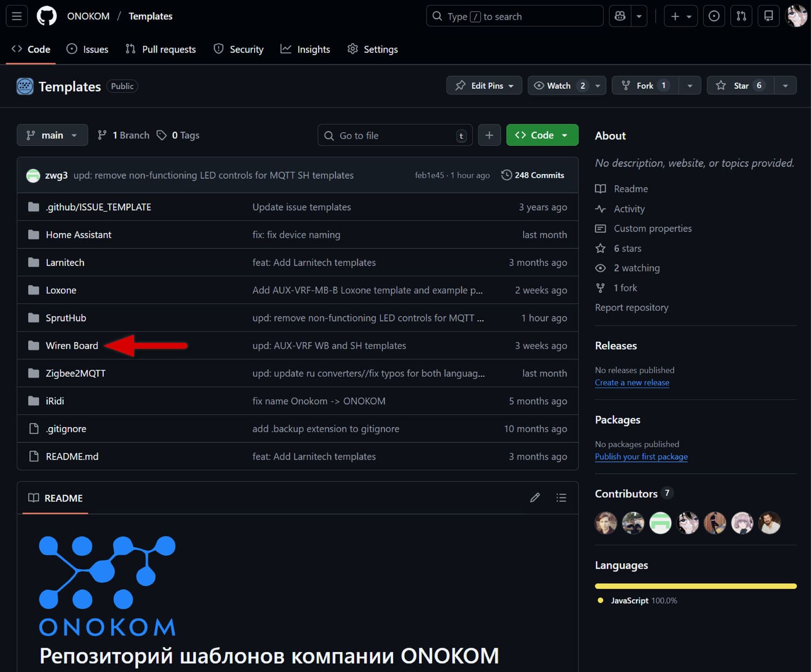This screenshot has height=672, width=811.
Task: Click the GitHub logo home icon
Action: (x=46, y=16)
